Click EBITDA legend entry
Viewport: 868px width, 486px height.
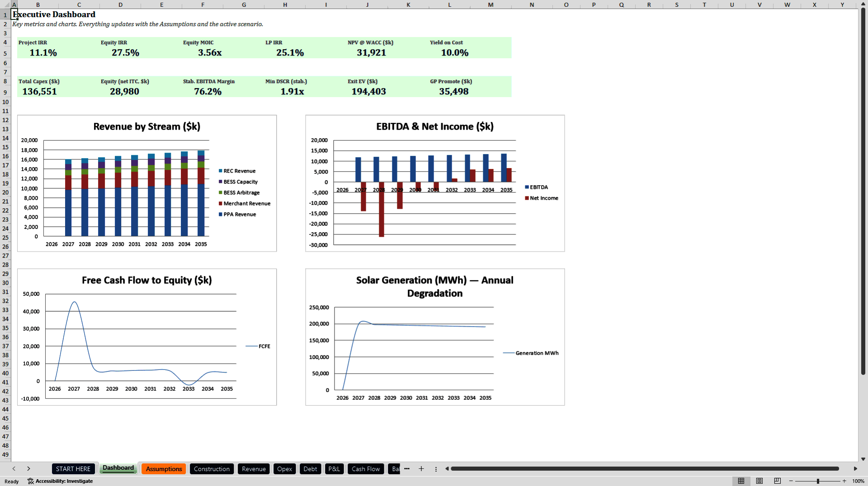[x=537, y=187]
